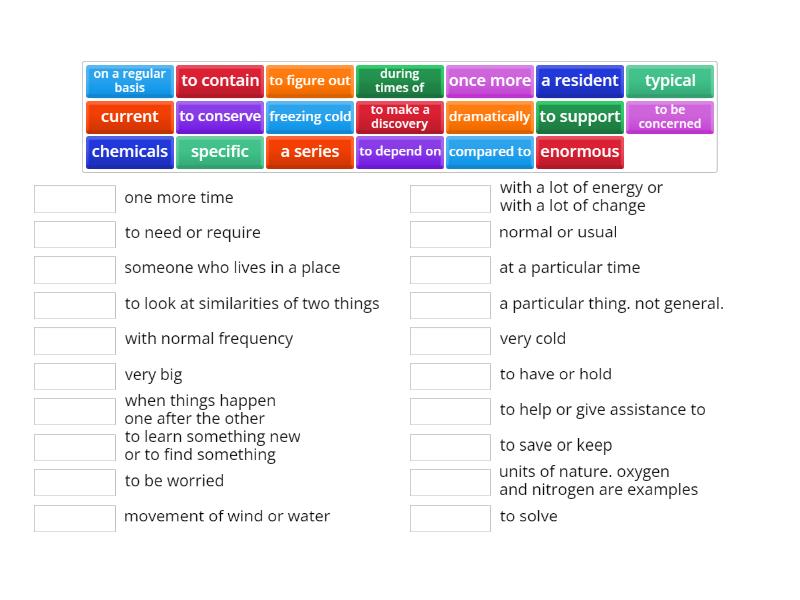Choose the 'to conserve' tile
800x600 pixels.
pos(219,117)
